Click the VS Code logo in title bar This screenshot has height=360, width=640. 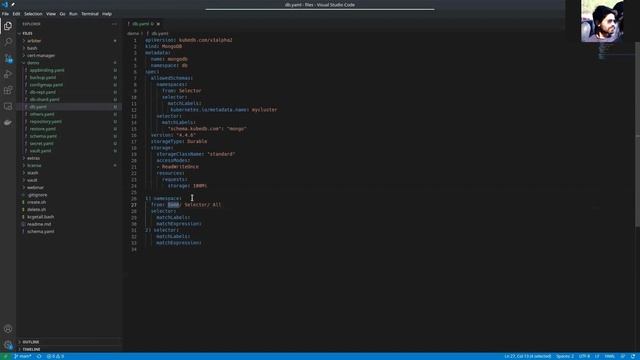click(x=5, y=4)
